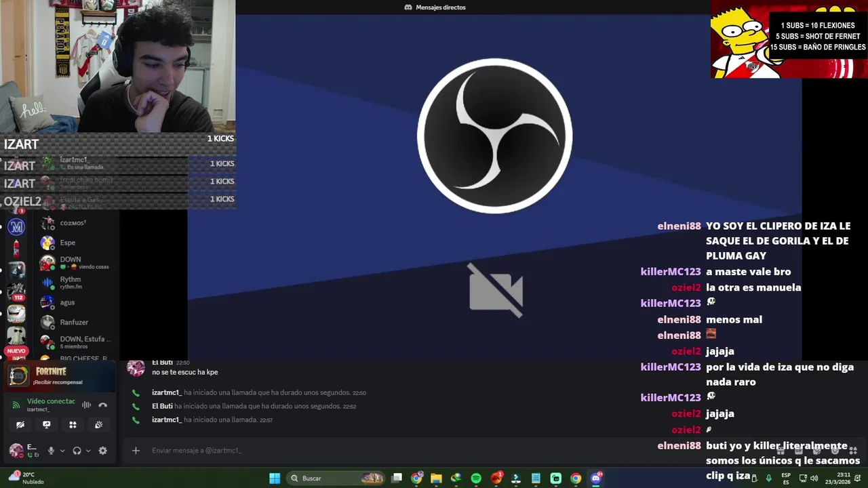The width and height of the screenshot is (868, 488).
Task: Click the share screen button in Discord
Action: pyautogui.click(x=47, y=425)
